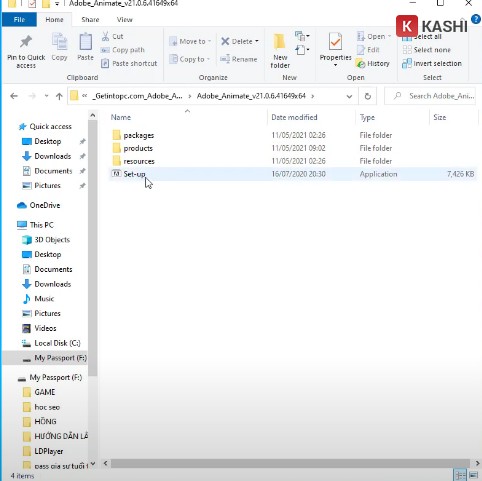Click the Paste ribbon icon
The image size is (482, 481).
tap(85, 47)
